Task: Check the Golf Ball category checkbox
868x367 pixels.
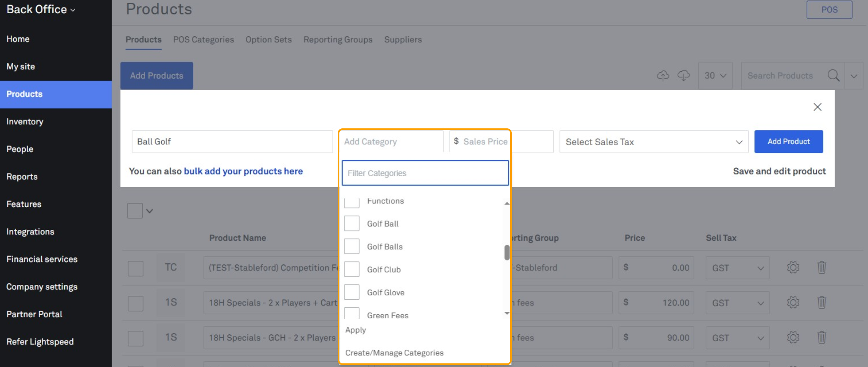Action: (352, 224)
